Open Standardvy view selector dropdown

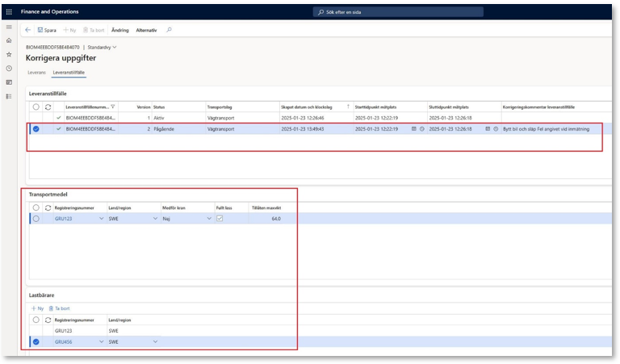pyautogui.click(x=100, y=48)
